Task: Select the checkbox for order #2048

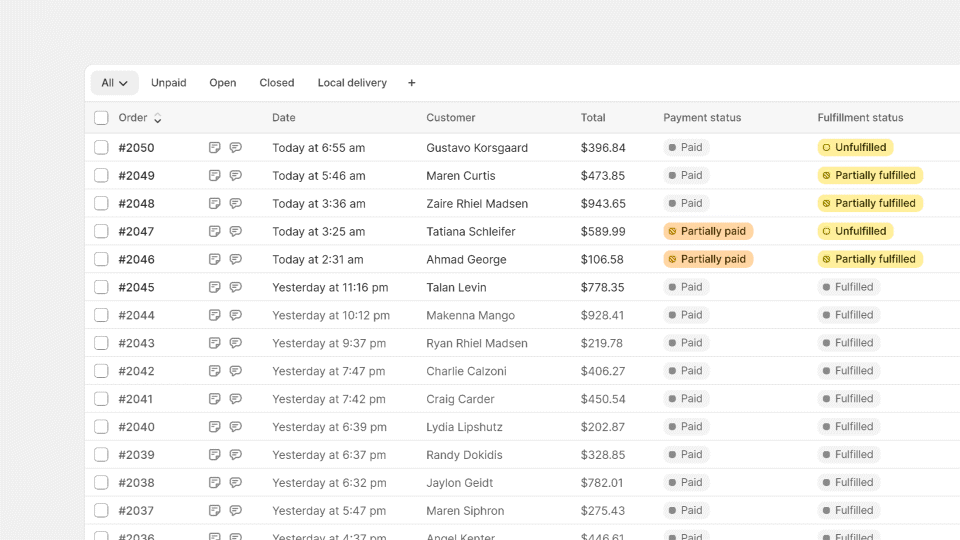Action: click(x=101, y=204)
